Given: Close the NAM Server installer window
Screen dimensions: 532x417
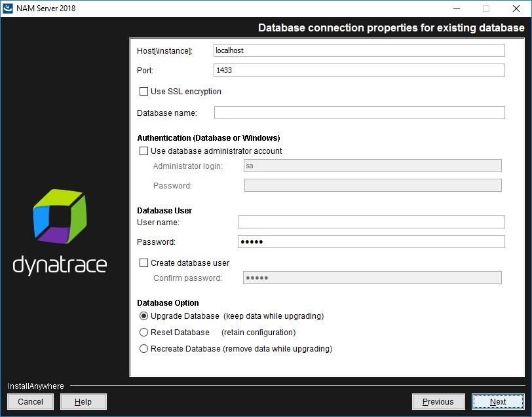Looking at the screenshot, I should [x=516, y=9].
